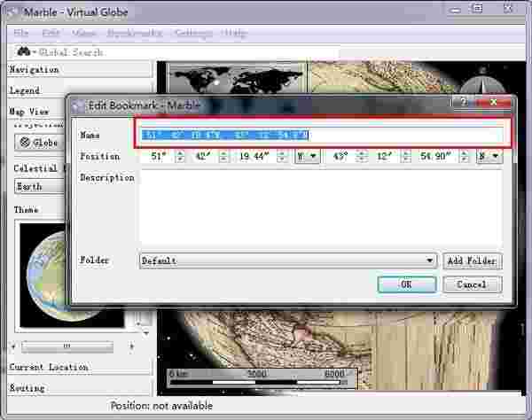Minimize the Marble main window
This screenshot has width=532, height=420.
click(x=456, y=10)
